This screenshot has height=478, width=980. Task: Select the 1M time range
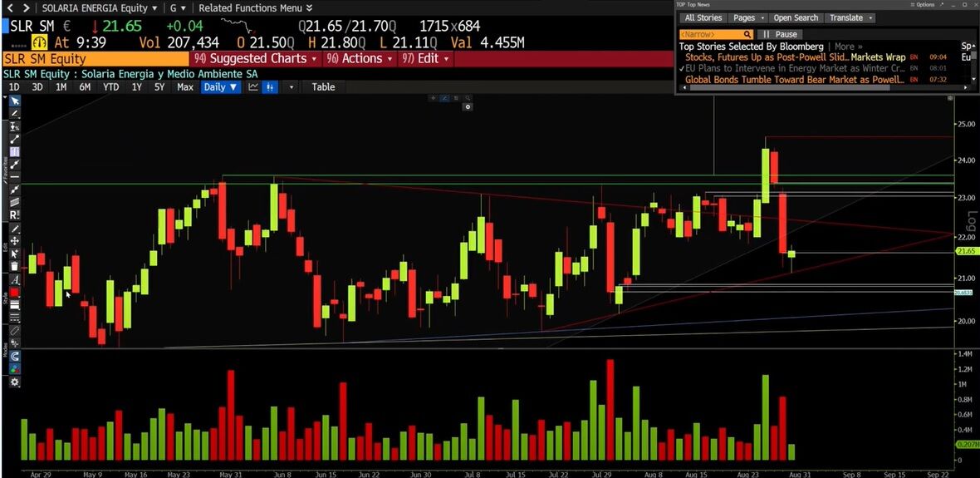click(61, 87)
